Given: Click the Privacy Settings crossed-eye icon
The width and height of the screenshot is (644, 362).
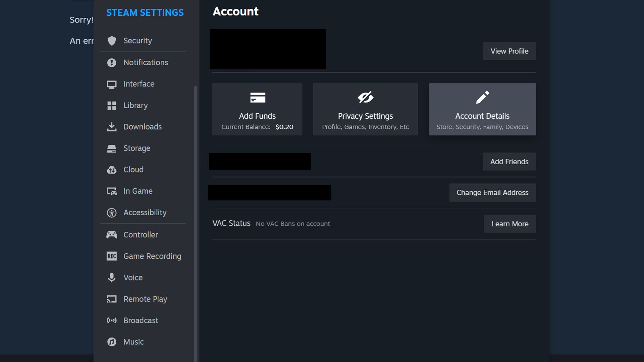Looking at the screenshot, I should (x=365, y=98).
